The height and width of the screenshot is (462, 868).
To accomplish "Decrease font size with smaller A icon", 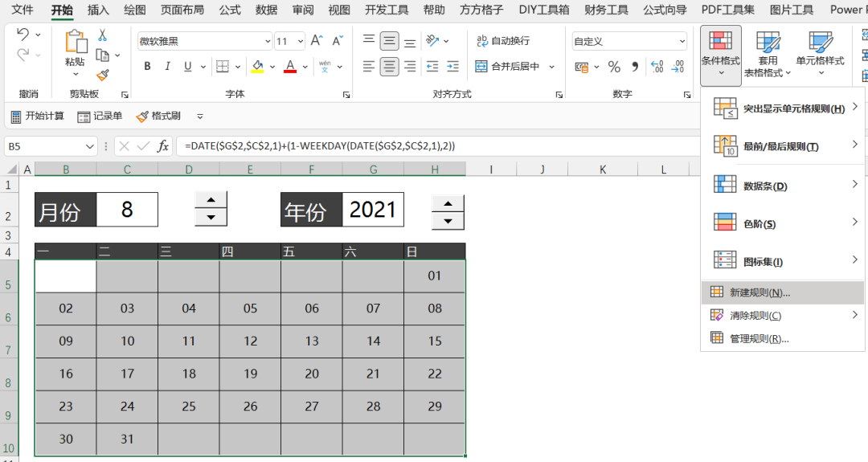I will pyautogui.click(x=337, y=41).
